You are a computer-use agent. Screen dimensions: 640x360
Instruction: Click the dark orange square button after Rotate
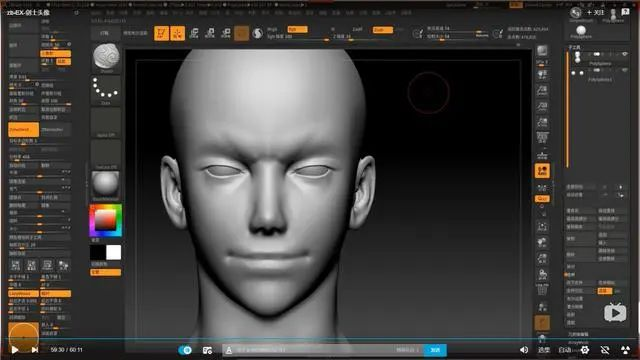[x=241, y=33]
